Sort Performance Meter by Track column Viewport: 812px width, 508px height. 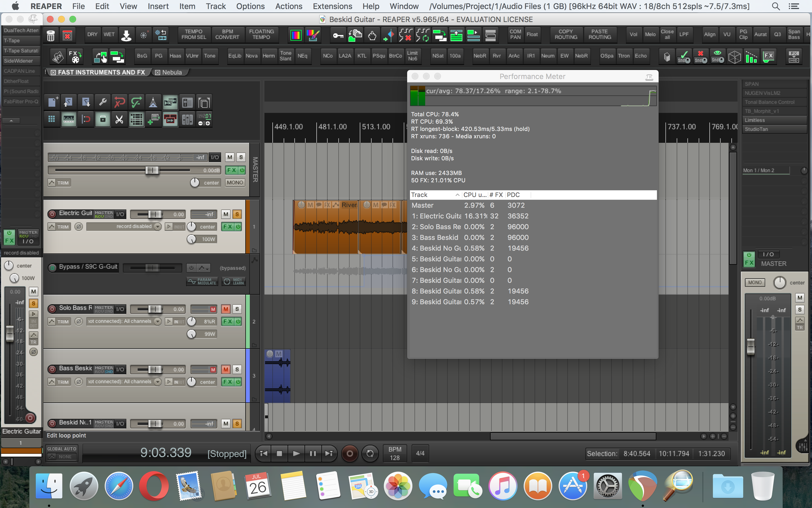(x=435, y=195)
